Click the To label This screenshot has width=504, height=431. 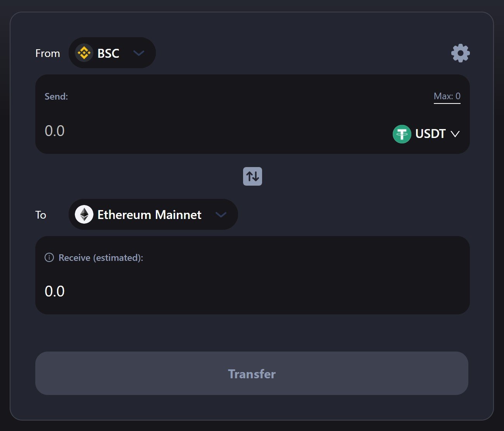click(x=41, y=215)
